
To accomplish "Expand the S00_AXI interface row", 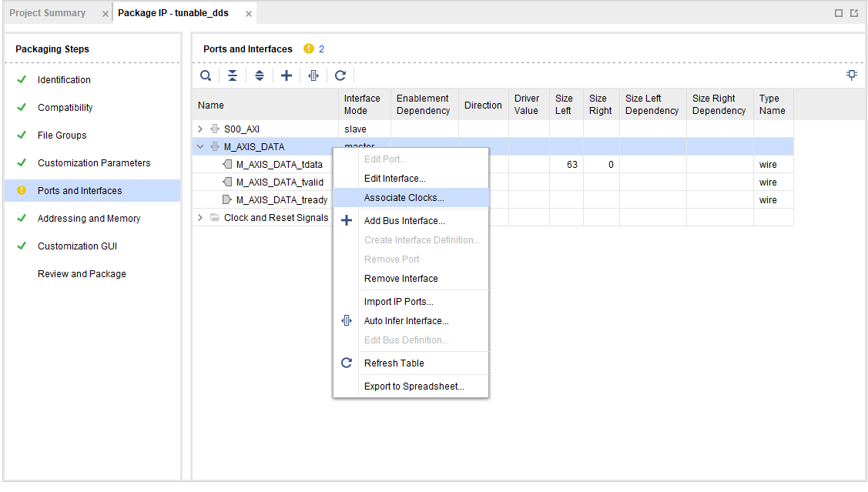I will click(200, 129).
